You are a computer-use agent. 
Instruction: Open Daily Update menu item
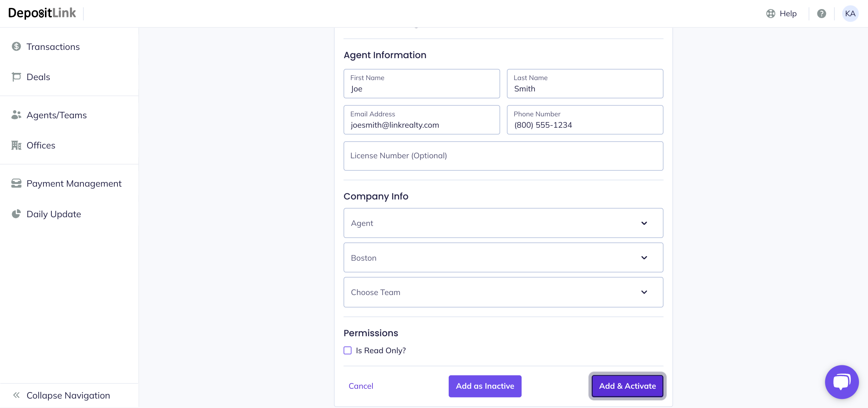(54, 214)
